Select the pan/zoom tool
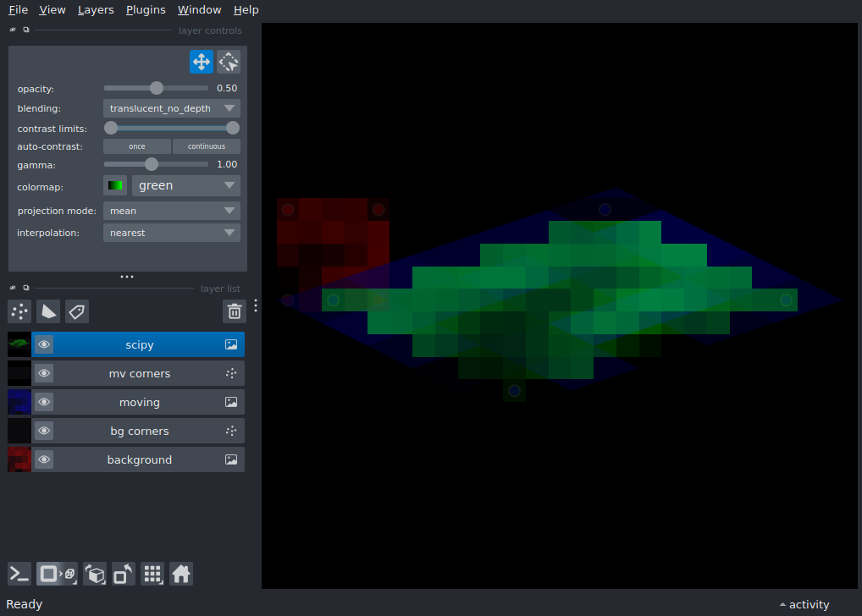Viewport: 862px width, 616px height. [201, 61]
